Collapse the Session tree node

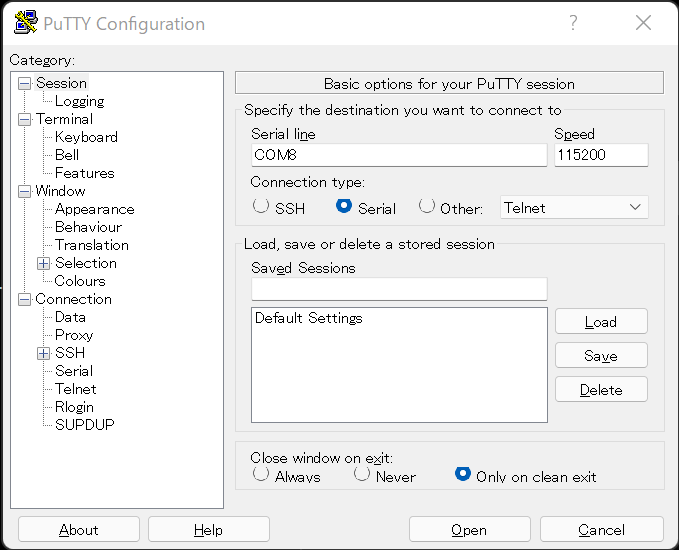point(25,84)
